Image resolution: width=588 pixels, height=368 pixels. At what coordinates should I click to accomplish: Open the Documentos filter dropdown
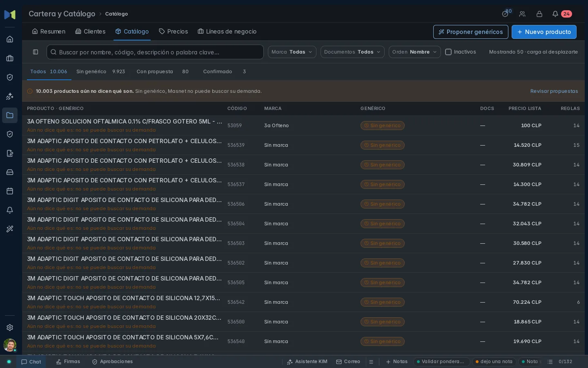(352, 52)
